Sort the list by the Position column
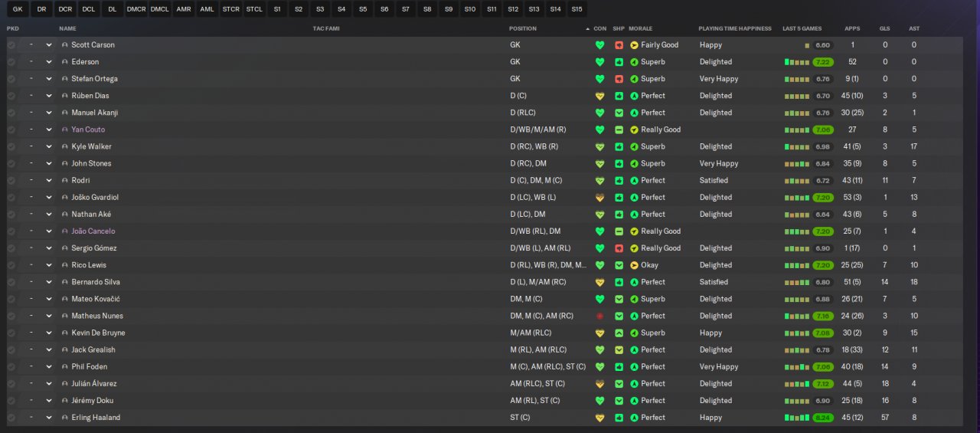Screen dimensions: 980x433 [523, 28]
